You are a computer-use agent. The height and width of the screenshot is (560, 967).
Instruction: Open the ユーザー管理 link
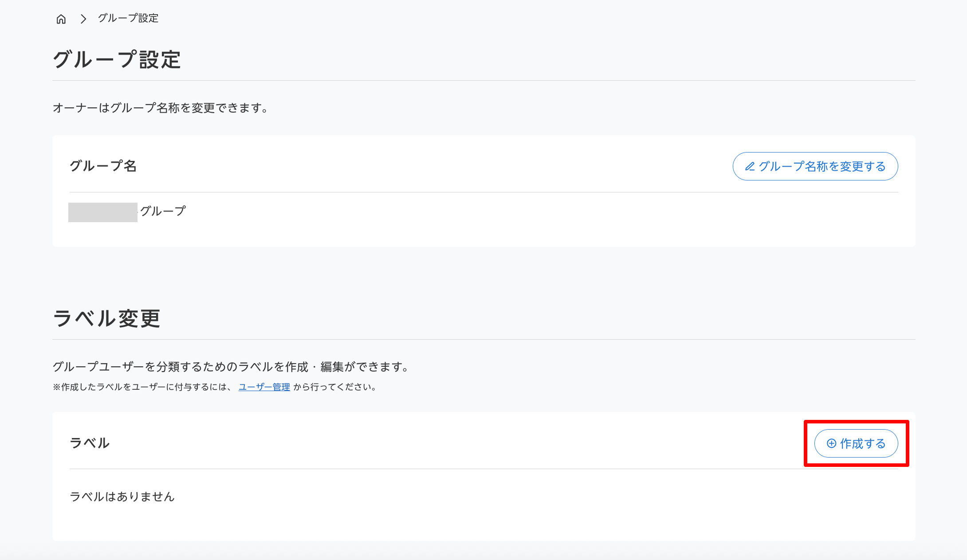[x=264, y=387]
